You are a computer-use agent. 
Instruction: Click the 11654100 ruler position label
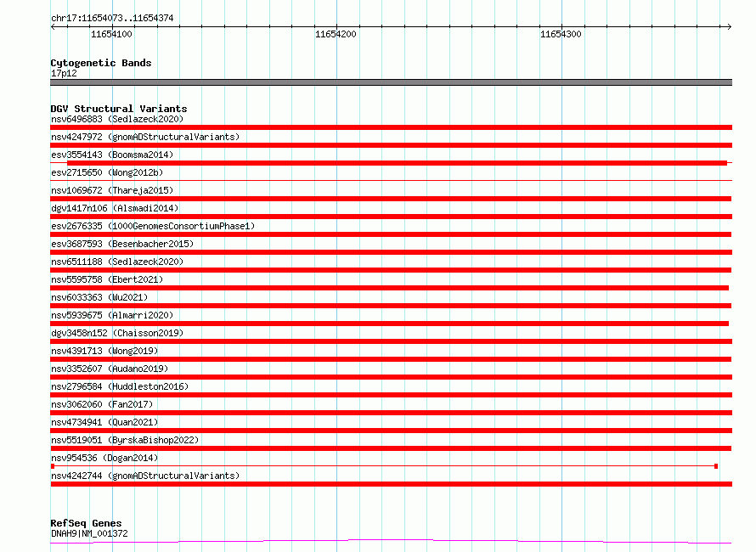tap(111, 34)
